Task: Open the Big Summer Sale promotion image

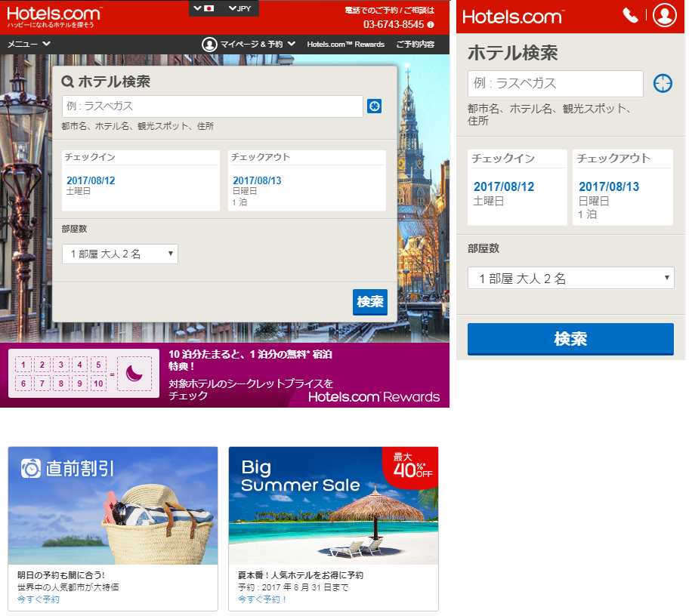Action: coord(333,506)
